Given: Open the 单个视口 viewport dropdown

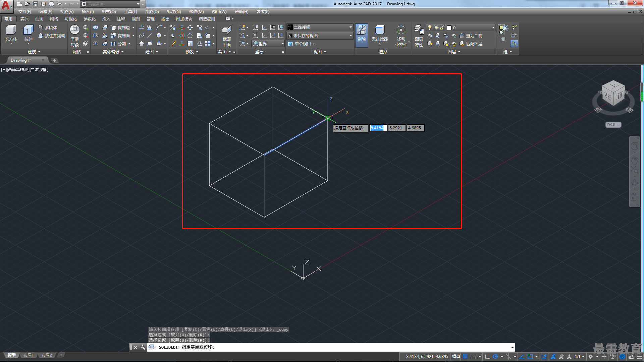Looking at the screenshot, I should (302, 44).
